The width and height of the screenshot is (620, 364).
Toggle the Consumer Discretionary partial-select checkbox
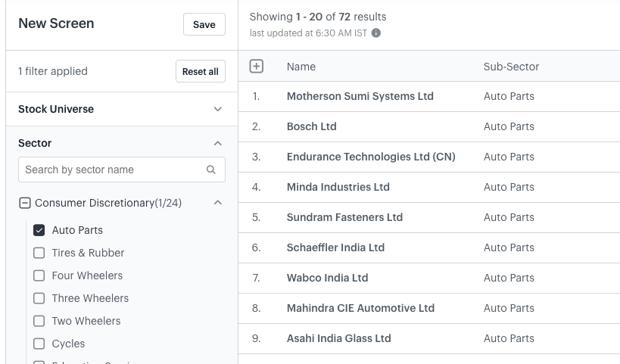(24, 203)
